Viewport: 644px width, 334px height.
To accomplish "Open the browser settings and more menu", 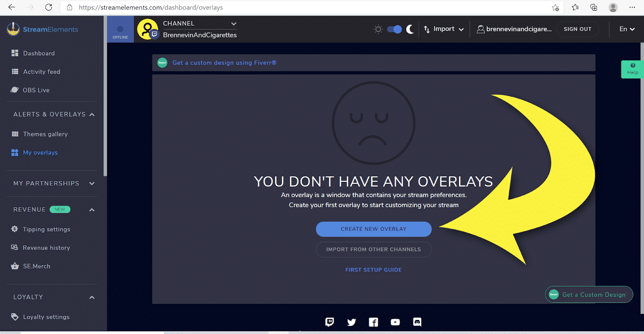I will [x=632, y=7].
